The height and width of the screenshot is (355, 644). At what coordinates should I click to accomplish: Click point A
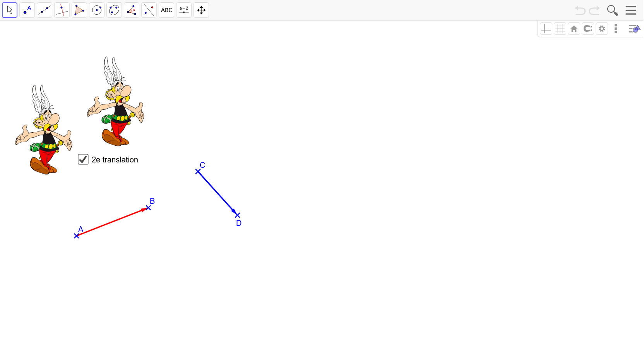pyautogui.click(x=77, y=236)
